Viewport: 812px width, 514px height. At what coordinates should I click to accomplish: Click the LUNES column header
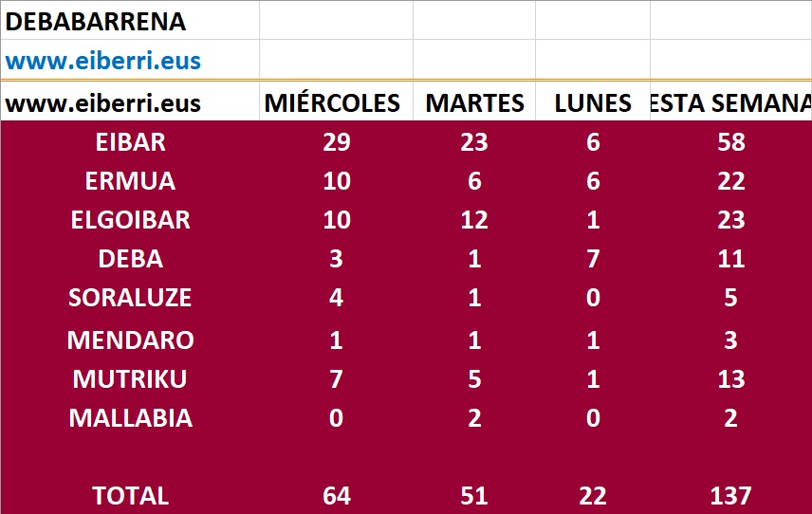[x=593, y=103]
